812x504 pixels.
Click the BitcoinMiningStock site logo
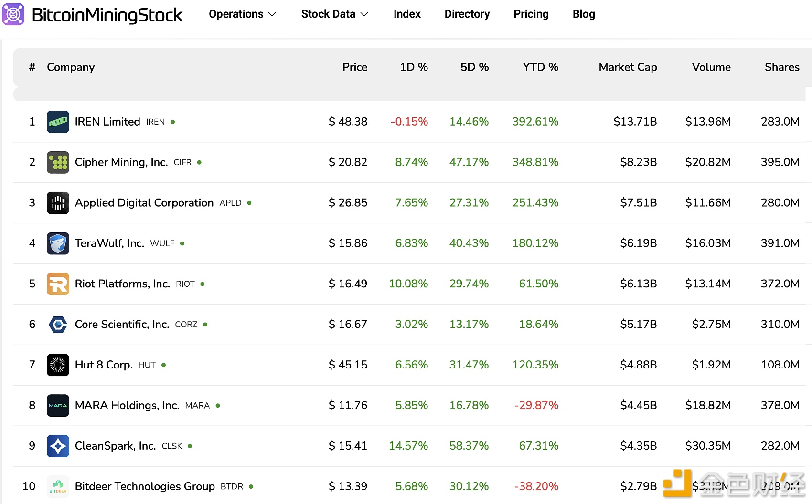click(94, 14)
